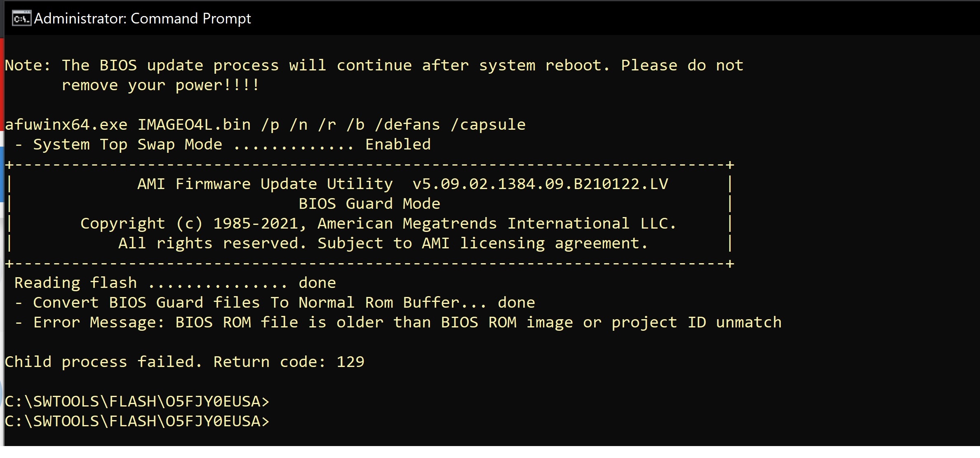Click the AMI Firmware Update Utility heading
This screenshot has height=458, width=980.
(265, 184)
